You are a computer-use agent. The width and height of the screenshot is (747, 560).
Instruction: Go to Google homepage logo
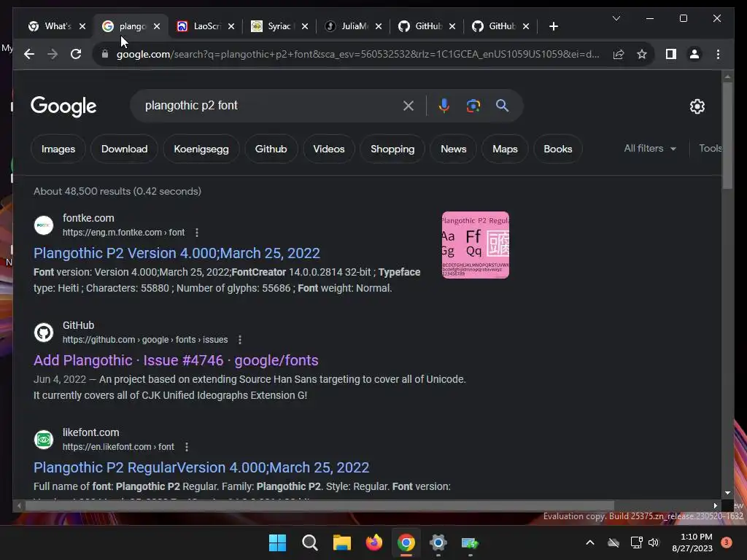pyautogui.click(x=63, y=106)
